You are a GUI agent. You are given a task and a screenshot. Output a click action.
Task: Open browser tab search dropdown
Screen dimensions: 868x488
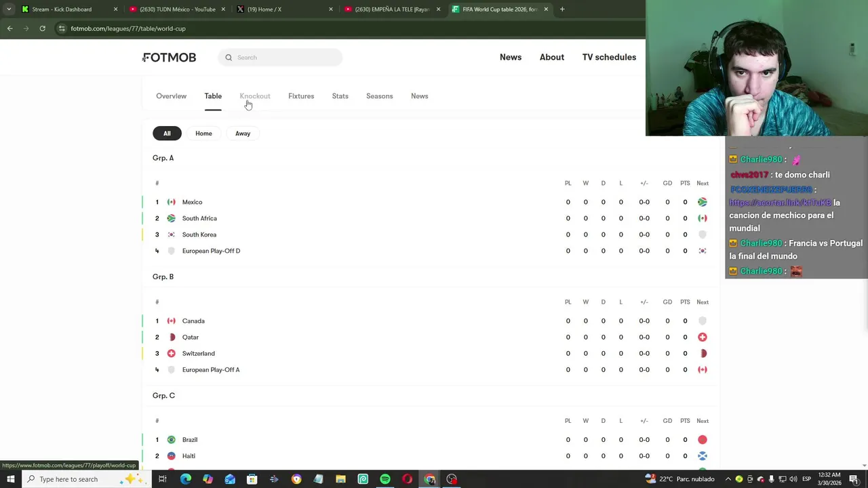[8, 9]
